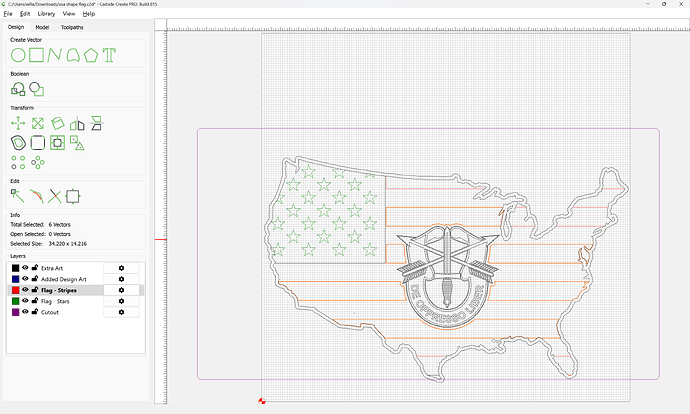Open settings gear for Flag - Stripes layer
Viewport: 690px width, 414px height.
[121, 290]
